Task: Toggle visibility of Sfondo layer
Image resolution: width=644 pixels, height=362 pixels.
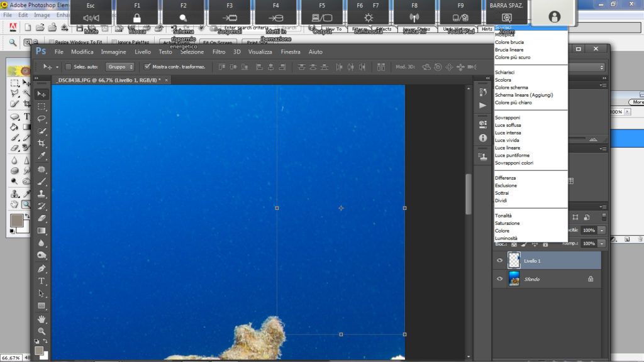Action: click(x=500, y=278)
